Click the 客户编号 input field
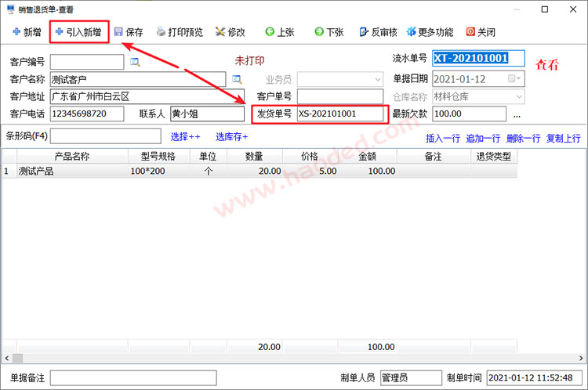 87,62
